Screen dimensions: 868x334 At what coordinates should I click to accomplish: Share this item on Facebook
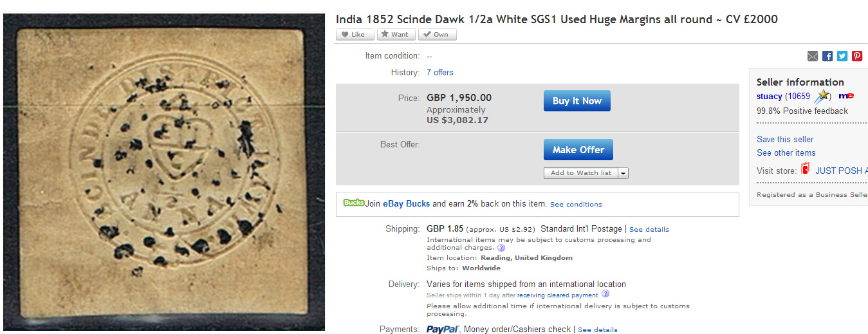coord(827,56)
